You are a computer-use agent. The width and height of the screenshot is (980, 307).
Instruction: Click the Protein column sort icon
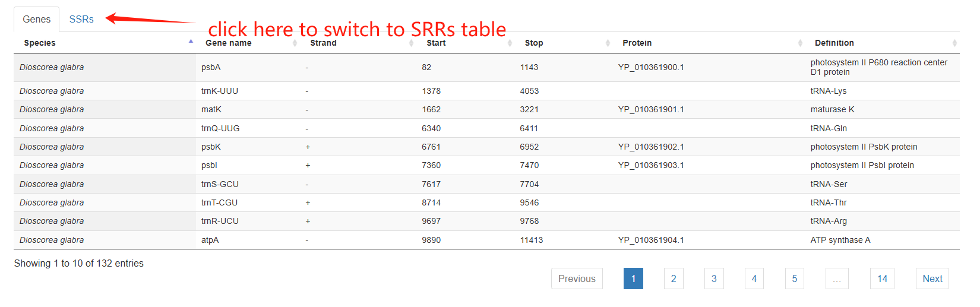[x=800, y=43]
